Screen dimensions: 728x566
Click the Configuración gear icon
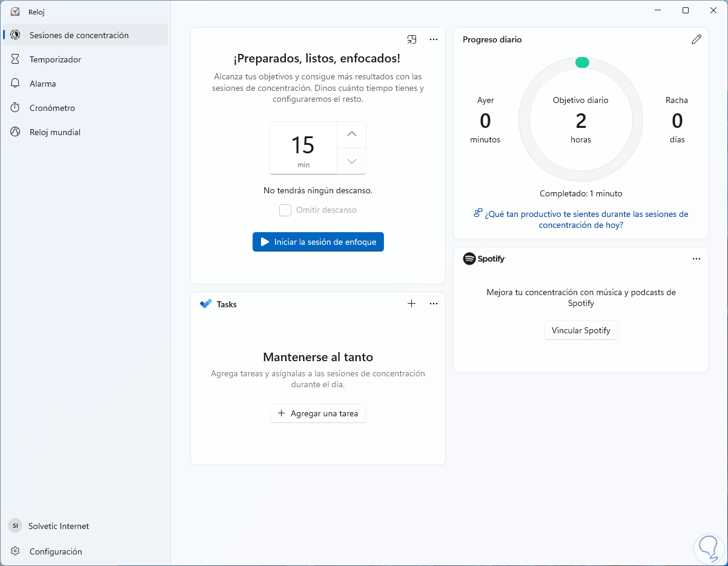(16, 551)
